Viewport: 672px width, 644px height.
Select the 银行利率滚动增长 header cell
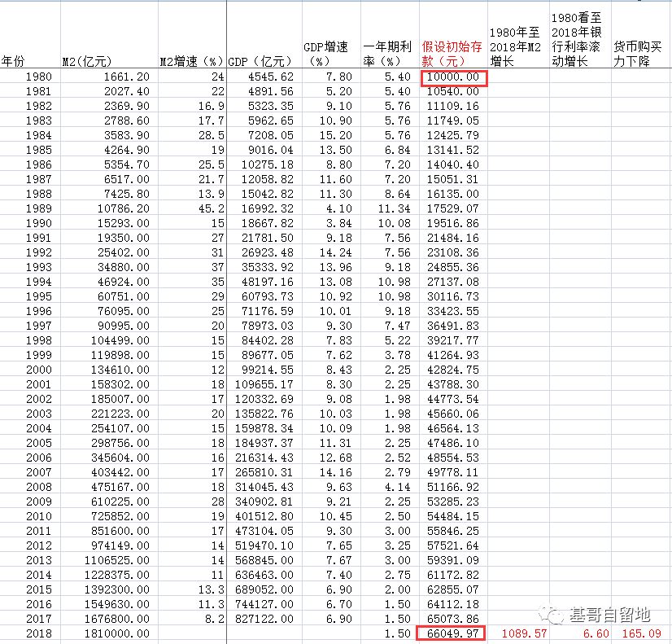577,39
